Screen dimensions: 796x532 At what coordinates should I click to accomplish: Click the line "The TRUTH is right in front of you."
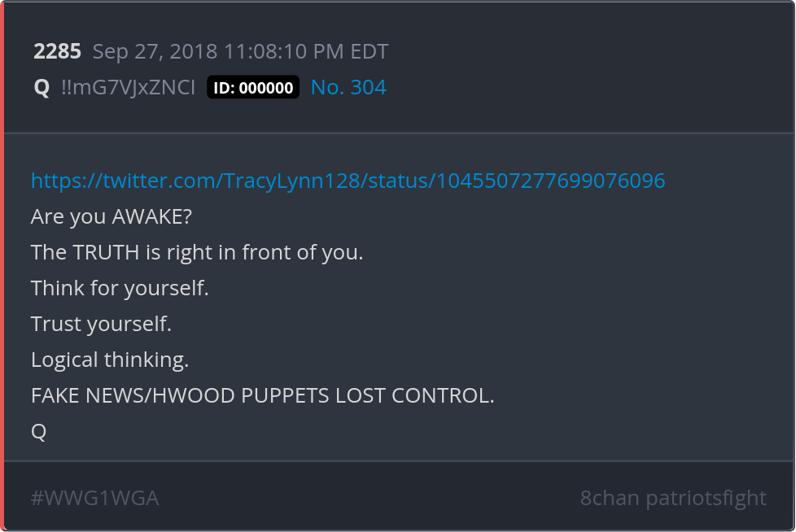click(197, 252)
